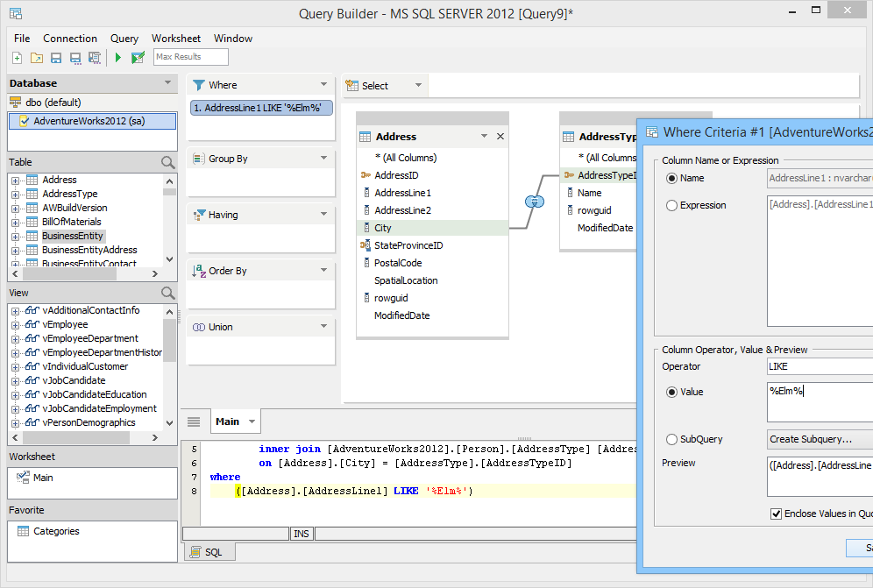Click the Union icon
873x588 pixels.
pos(199,328)
